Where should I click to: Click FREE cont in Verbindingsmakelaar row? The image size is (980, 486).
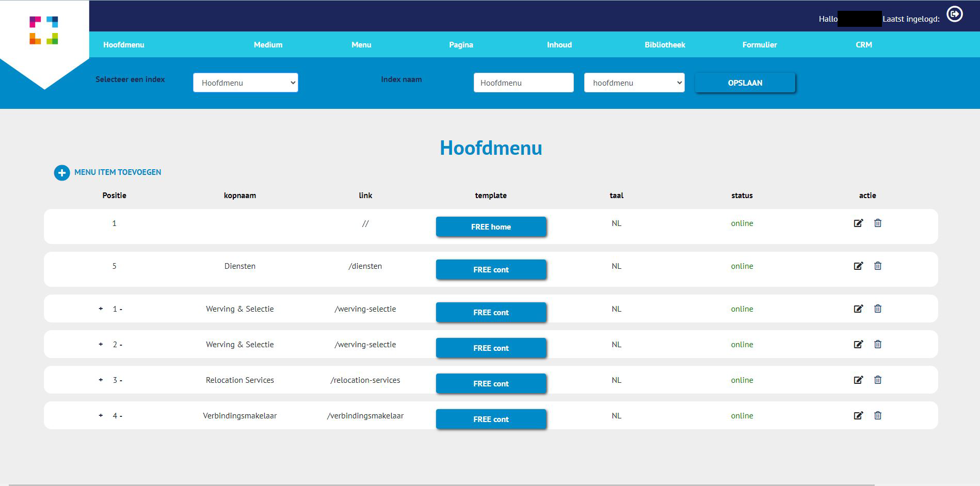[x=491, y=419]
